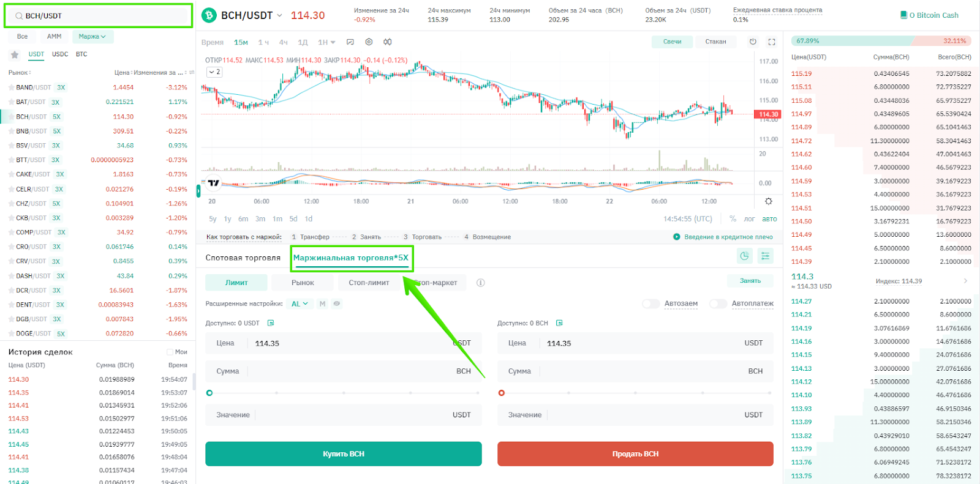The height and width of the screenshot is (484, 980).
Task: Select the CAKE/USDT market row
Action: (x=98, y=174)
